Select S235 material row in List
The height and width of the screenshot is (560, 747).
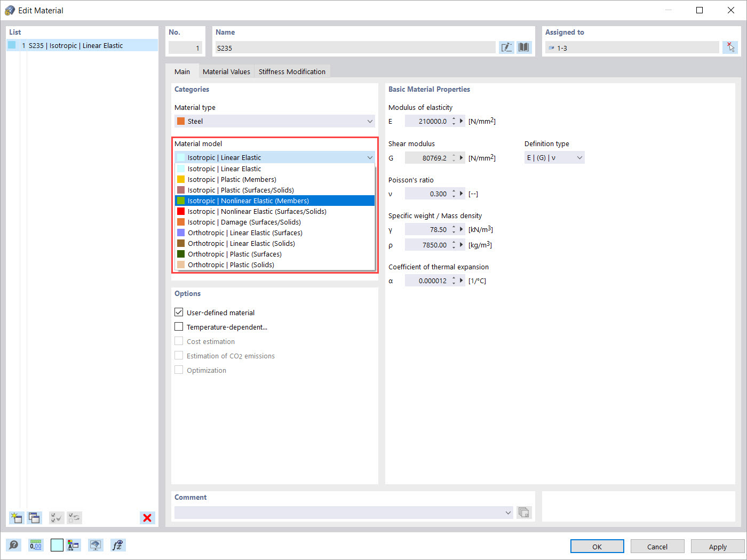(x=82, y=45)
